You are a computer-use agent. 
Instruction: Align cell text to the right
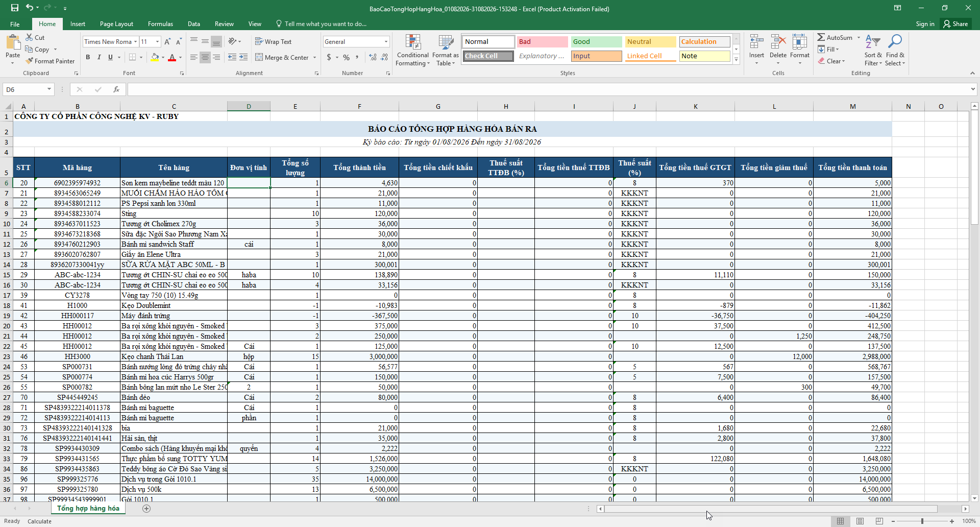tap(216, 57)
